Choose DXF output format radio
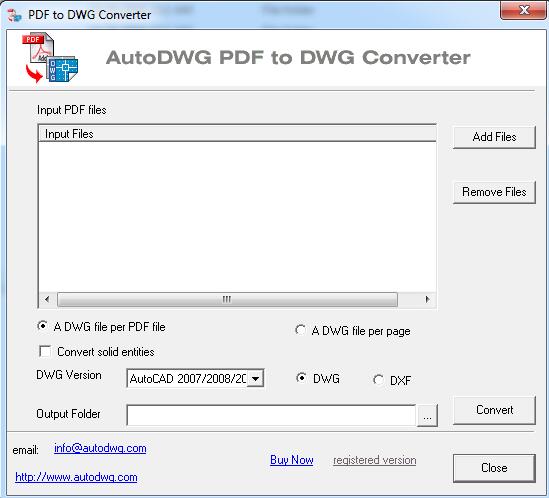 point(378,380)
